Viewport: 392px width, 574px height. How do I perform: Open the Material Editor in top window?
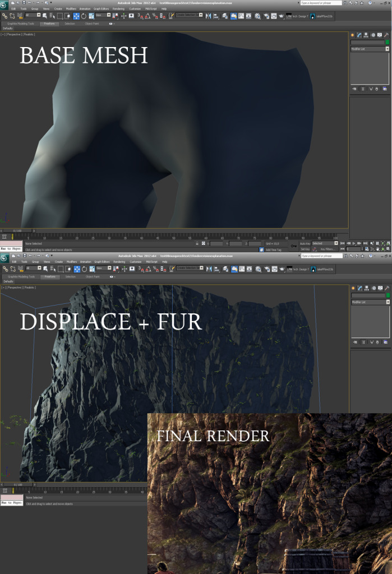point(258,16)
